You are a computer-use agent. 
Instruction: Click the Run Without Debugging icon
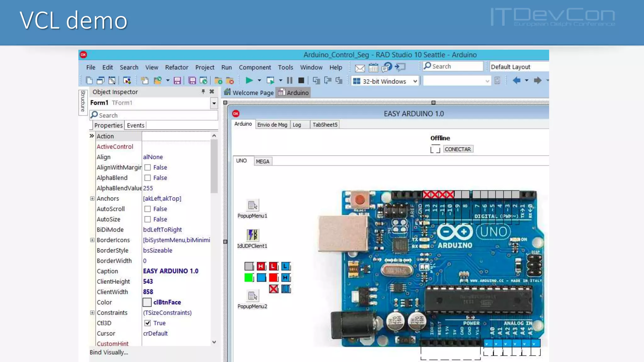click(x=270, y=81)
